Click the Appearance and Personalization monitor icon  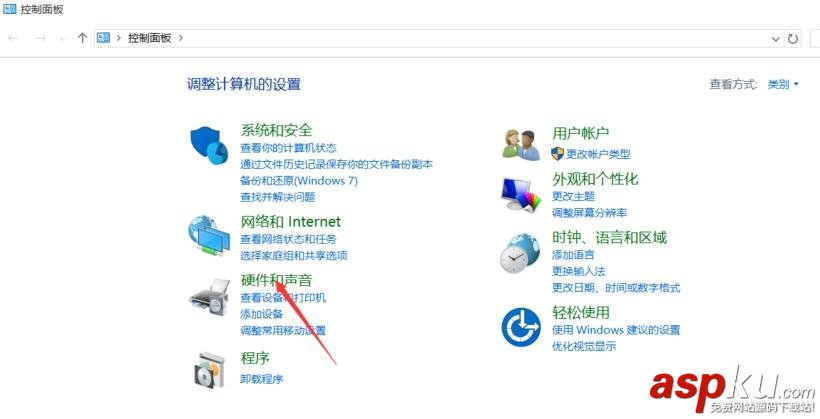pyautogui.click(x=521, y=195)
